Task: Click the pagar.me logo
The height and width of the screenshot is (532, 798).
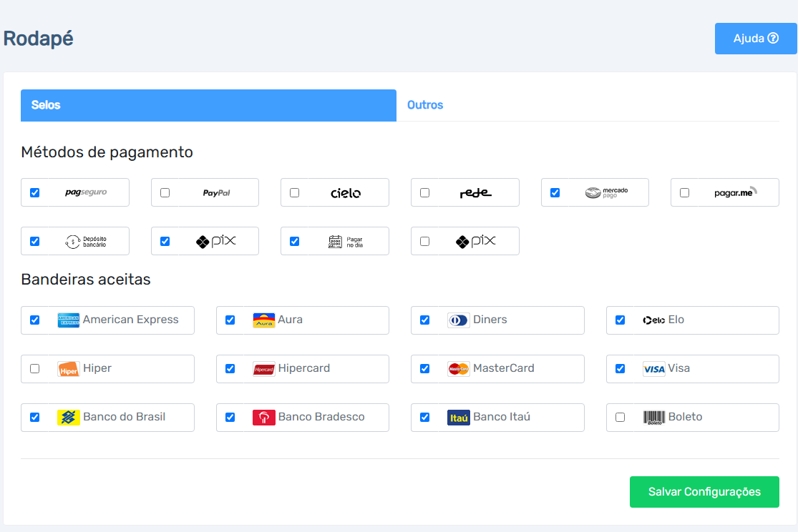Action: pos(736,192)
